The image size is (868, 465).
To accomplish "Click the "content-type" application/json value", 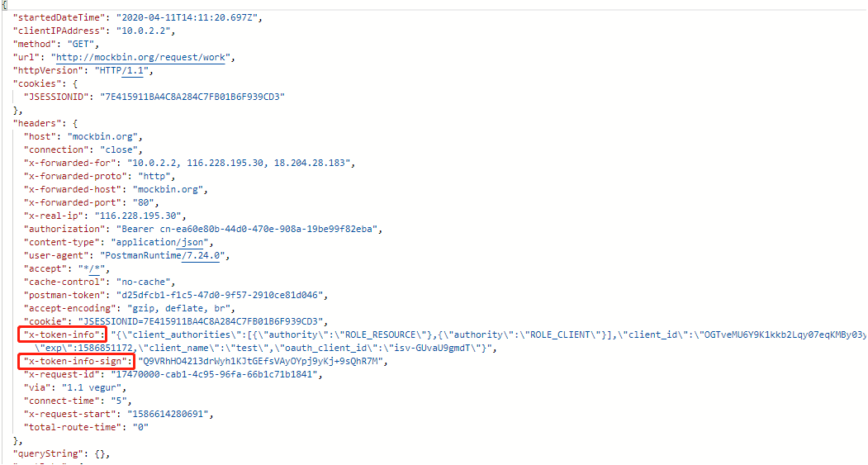I will tap(163, 242).
